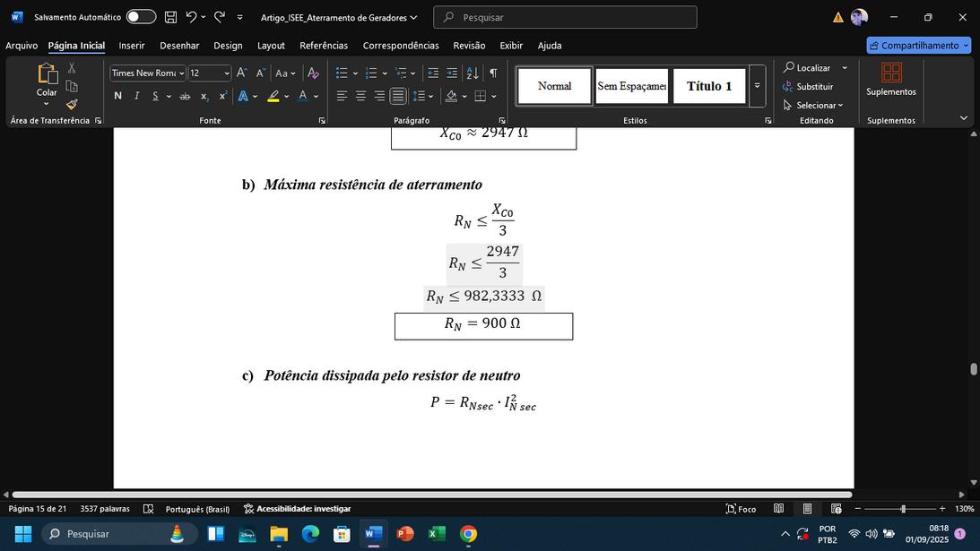Screen dimensions: 980x551
Task: Cut selection with scissors icon
Action: [x=72, y=68]
